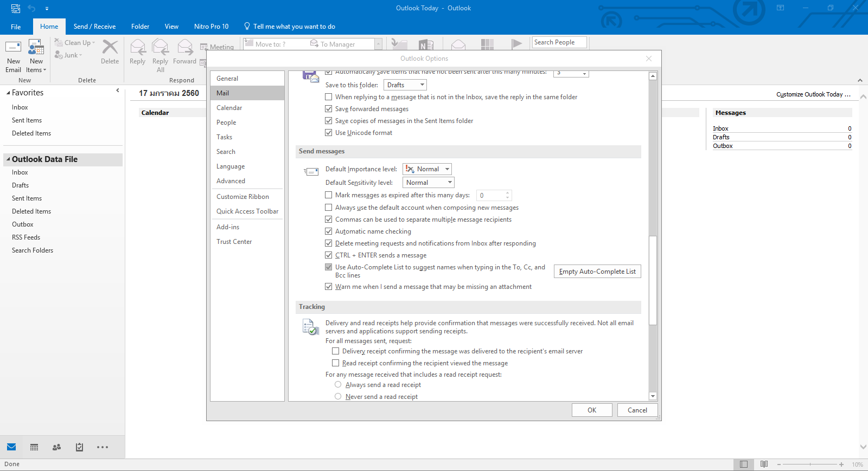
Task: Toggle Use Unicode format checkbox
Action: point(328,133)
